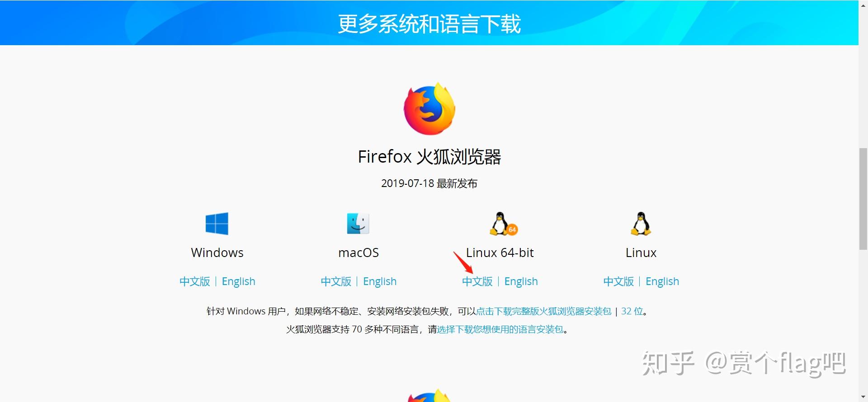Click the Firefox logo at the top
868x402 pixels.
pyautogui.click(x=429, y=109)
